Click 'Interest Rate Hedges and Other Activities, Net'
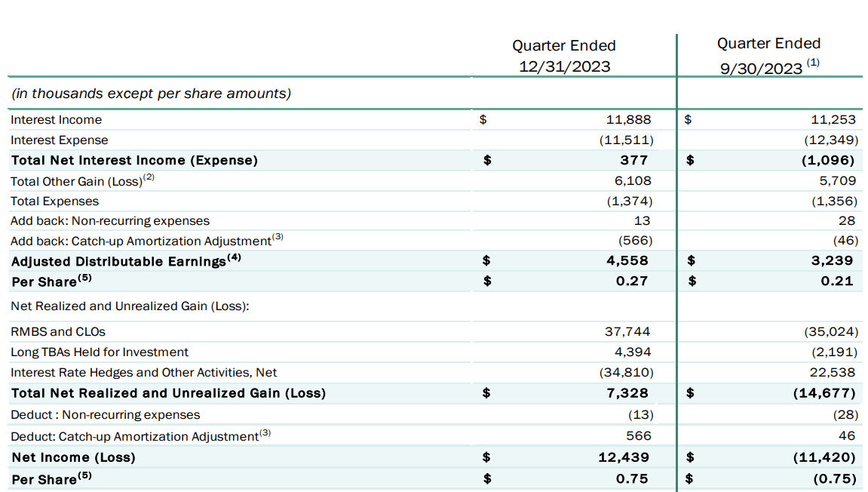868x492 pixels. tap(144, 373)
